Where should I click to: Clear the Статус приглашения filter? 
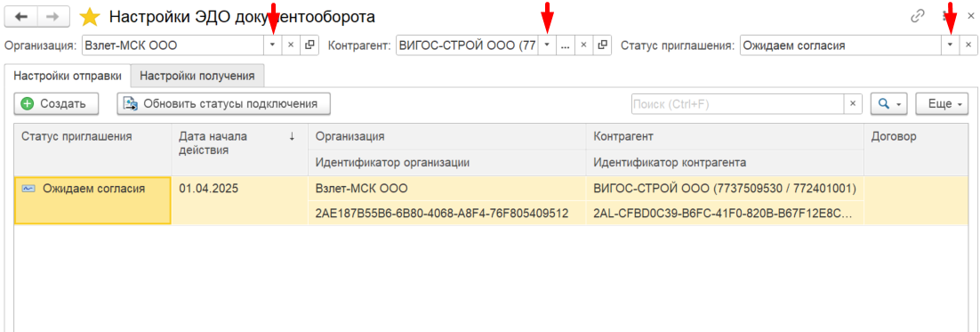[x=968, y=45]
